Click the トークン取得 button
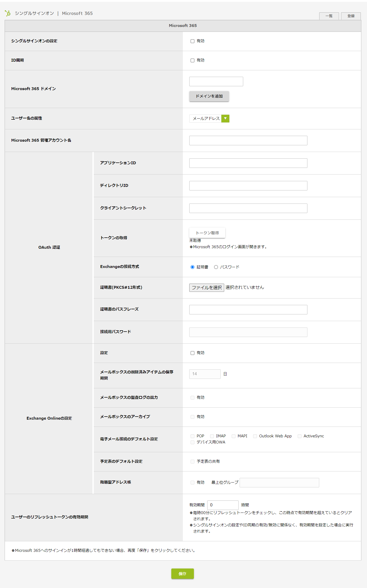This screenshot has height=588, width=367. [207, 233]
